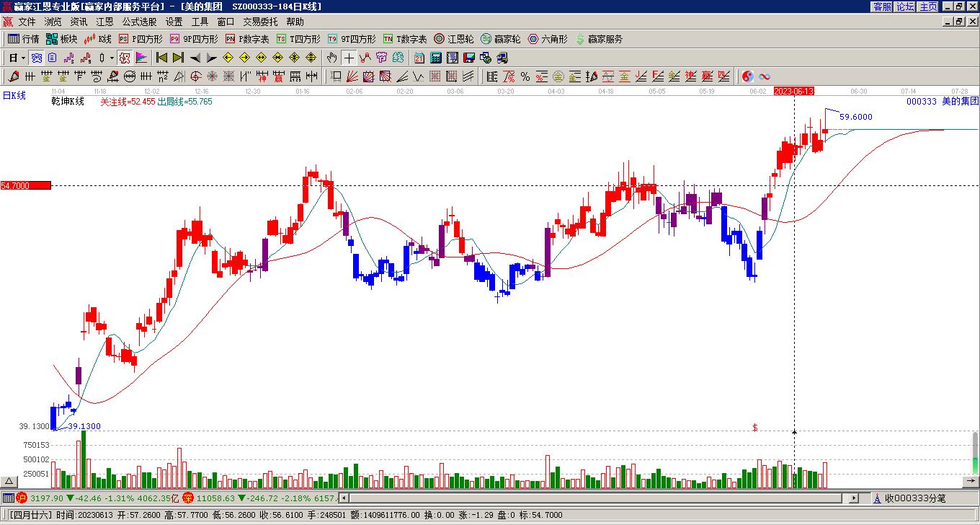This screenshot has width=980, height=525.
Task: Expand the 日 period dropdown arrow
Action: [x=23, y=58]
